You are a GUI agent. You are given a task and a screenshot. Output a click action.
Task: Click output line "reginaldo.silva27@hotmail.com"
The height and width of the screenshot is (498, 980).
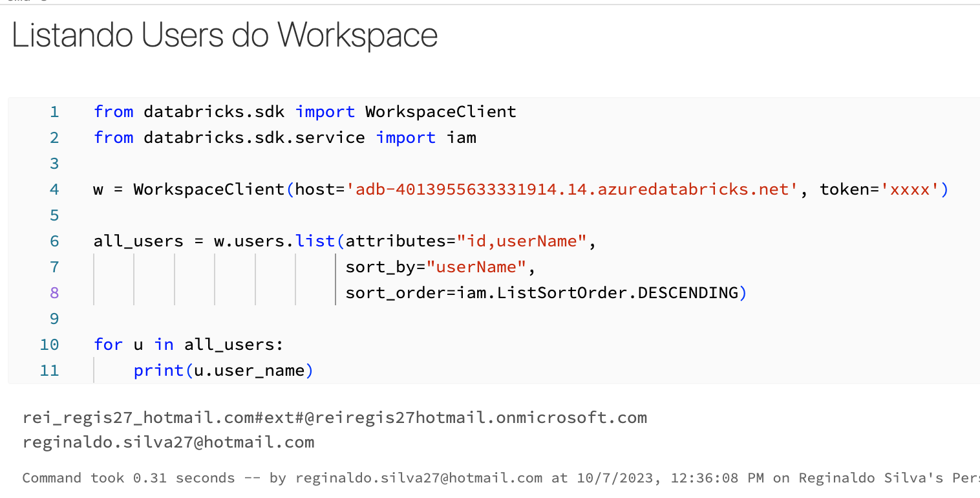pyautogui.click(x=169, y=443)
